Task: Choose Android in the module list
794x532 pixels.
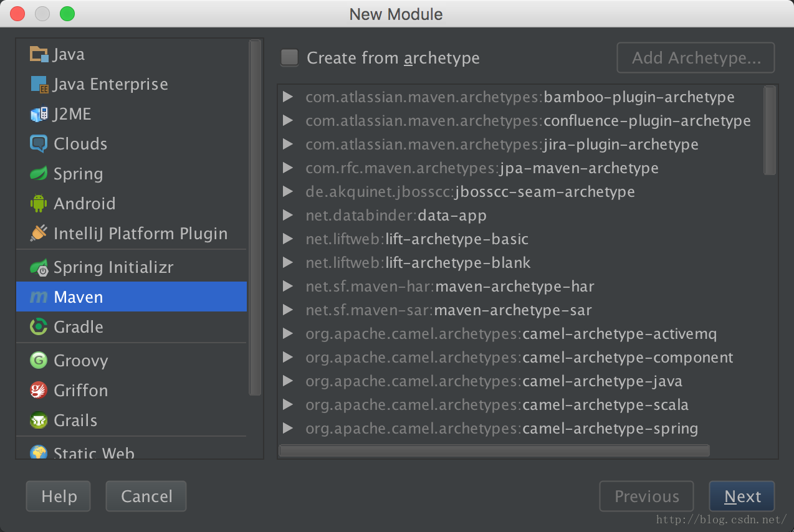Action: (132, 203)
